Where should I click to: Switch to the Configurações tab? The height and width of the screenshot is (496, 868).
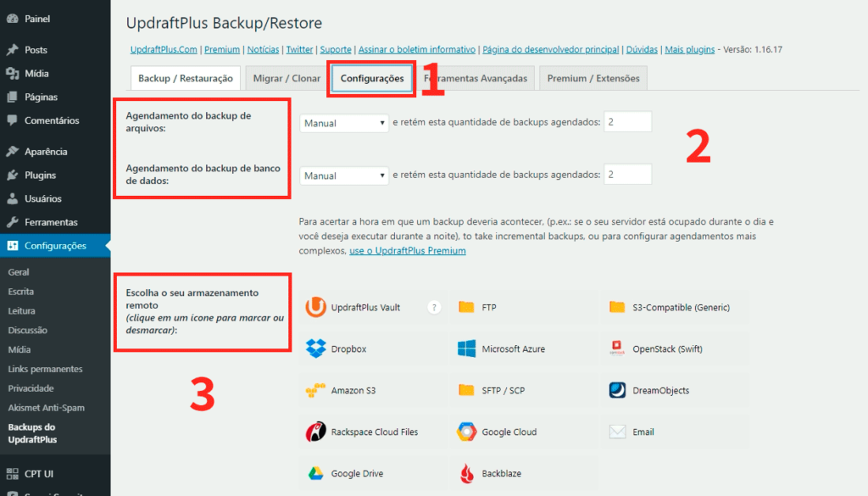click(372, 79)
